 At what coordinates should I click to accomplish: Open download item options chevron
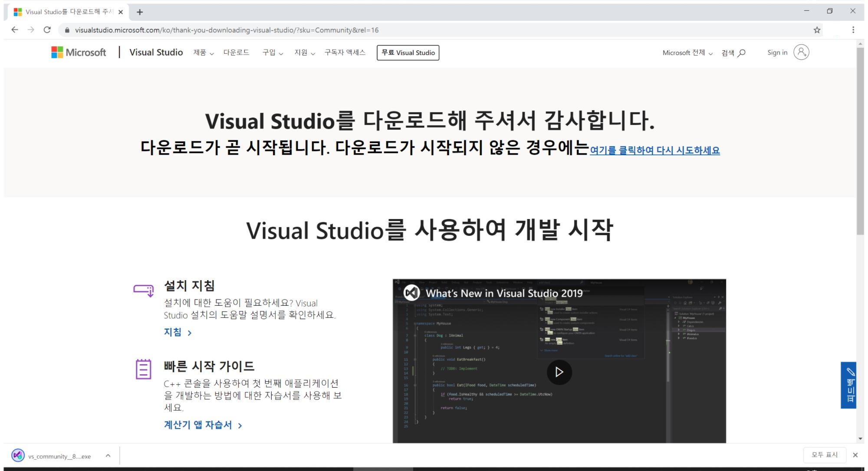[x=108, y=456]
